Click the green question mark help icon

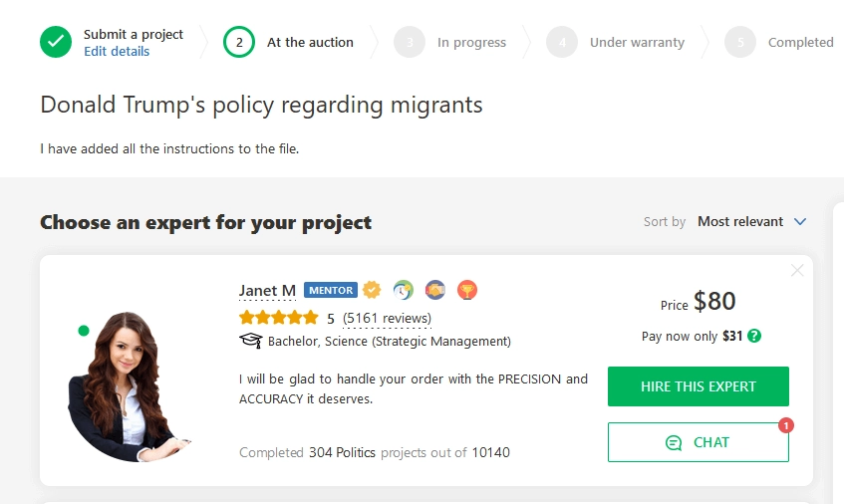coord(754,337)
